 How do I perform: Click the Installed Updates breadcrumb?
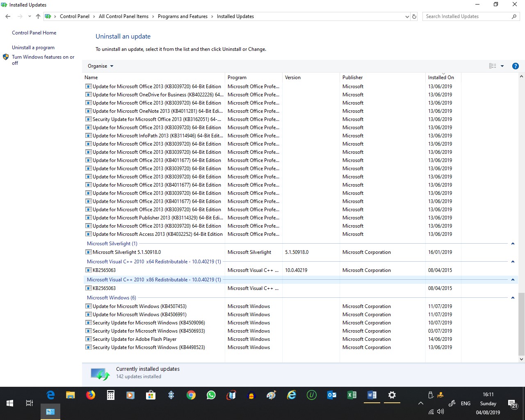point(235,16)
